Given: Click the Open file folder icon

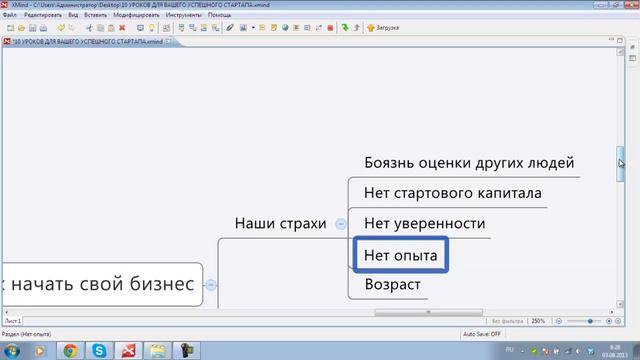Looking at the screenshot, I should click(x=22, y=28).
